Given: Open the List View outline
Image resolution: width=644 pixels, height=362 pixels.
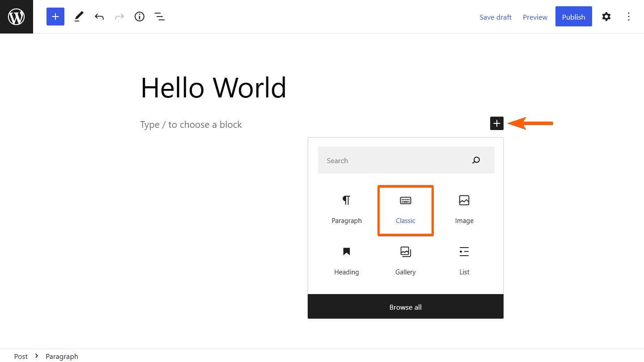Looking at the screenshot, I should (160, 17).
